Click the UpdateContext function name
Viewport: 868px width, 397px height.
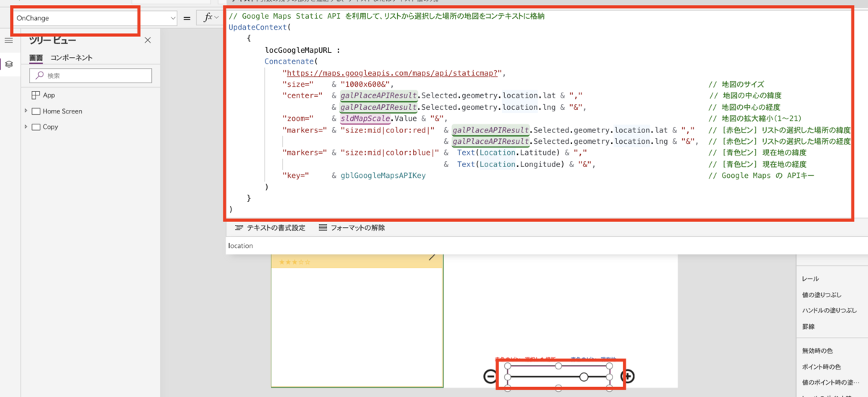(x=258, y=27)
